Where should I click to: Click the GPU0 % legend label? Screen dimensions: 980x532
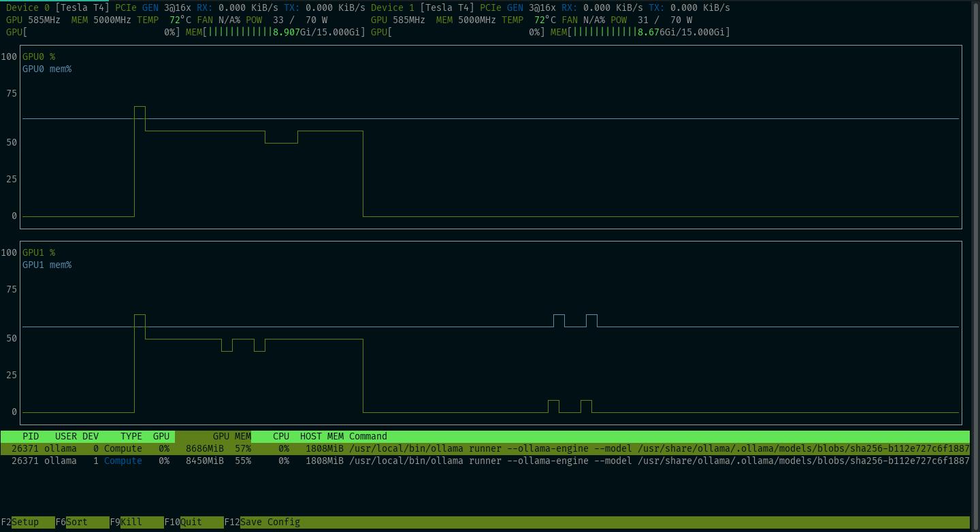(x=39, y=56)
